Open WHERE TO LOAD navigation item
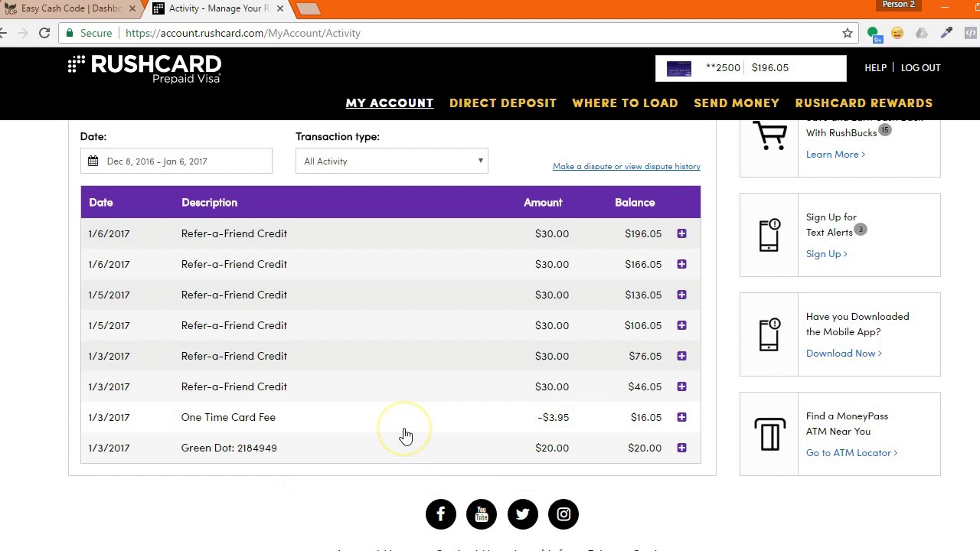Image resolution: width=980 pixels, height=551 pixels. tap(625, 103)
